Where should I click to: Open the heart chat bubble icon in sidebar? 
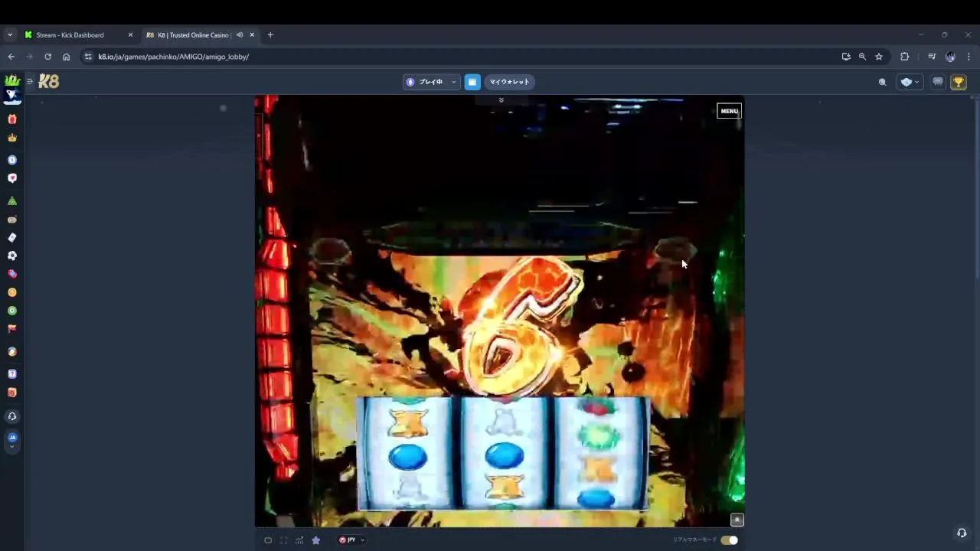[12, 178]
